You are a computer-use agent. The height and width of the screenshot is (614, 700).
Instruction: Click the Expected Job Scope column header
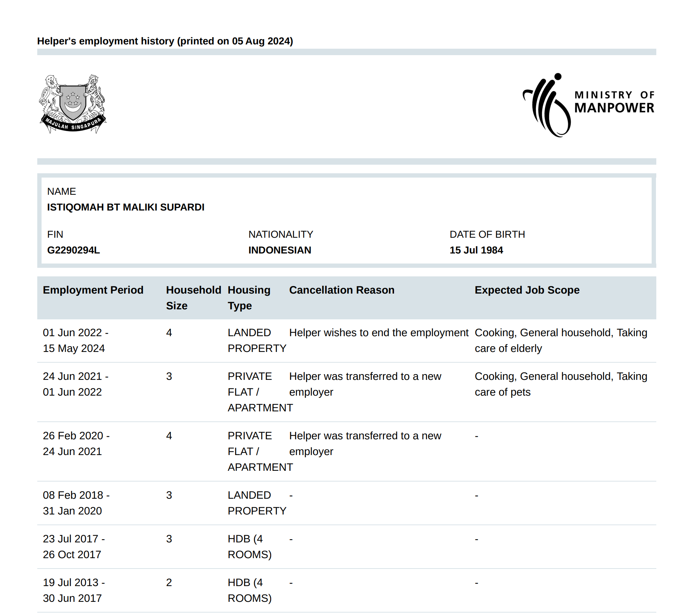[x=527, y=290]
